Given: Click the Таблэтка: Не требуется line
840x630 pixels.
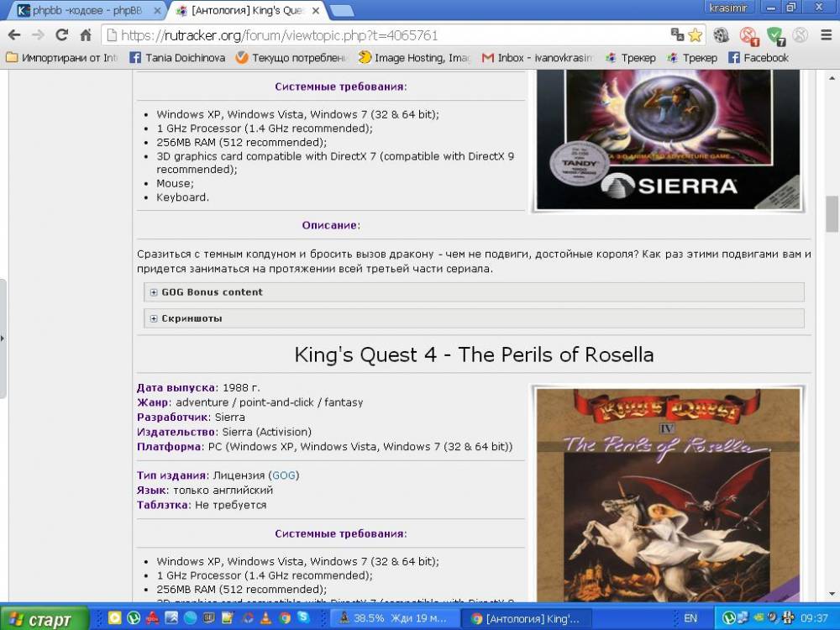Looking at the screenshot, I should click(202, 505).
